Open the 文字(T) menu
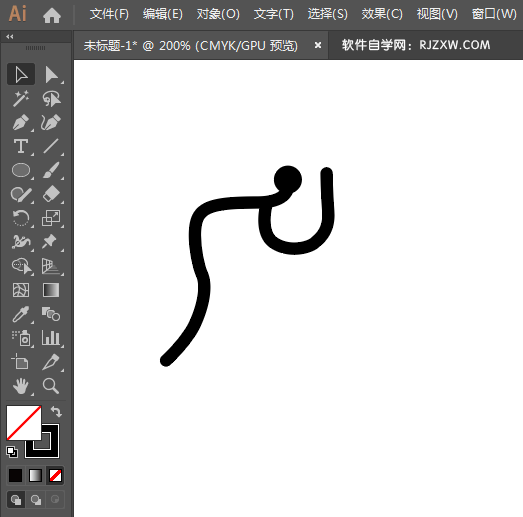 [x=274, y=14]
